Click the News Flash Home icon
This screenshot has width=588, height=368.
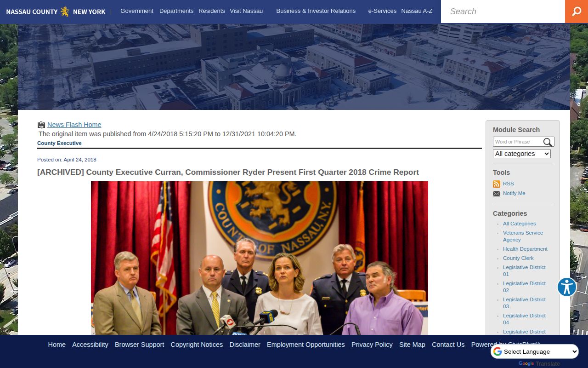point(41,125)
